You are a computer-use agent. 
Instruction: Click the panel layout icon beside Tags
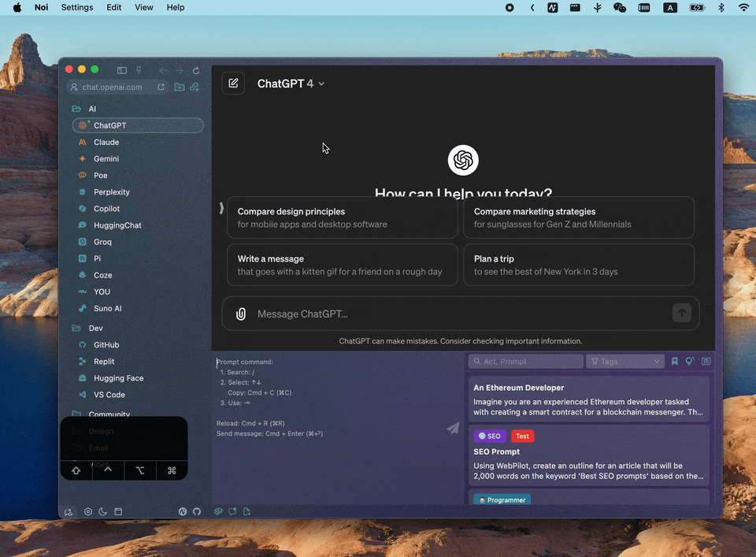706,361
